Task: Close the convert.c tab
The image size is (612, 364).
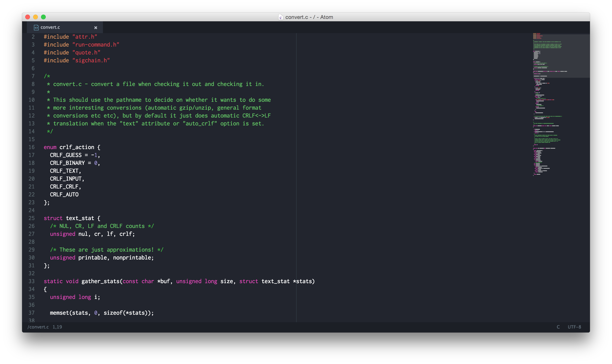Action: [x=96, y=28]
